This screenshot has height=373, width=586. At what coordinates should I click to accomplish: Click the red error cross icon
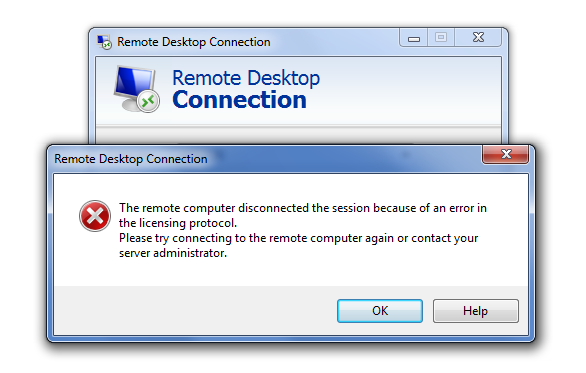pyautogui.click(x=95, y=216)
